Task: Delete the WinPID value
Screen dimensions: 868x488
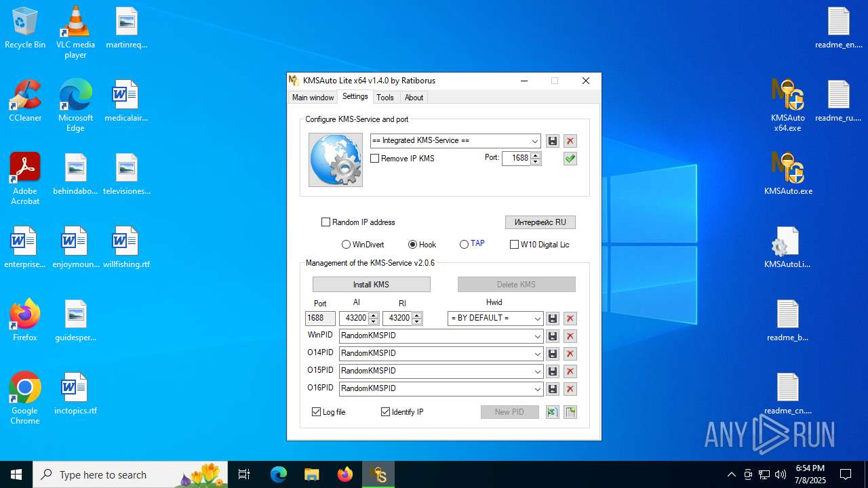Action: pyautogui.click(x=570, y=336)
